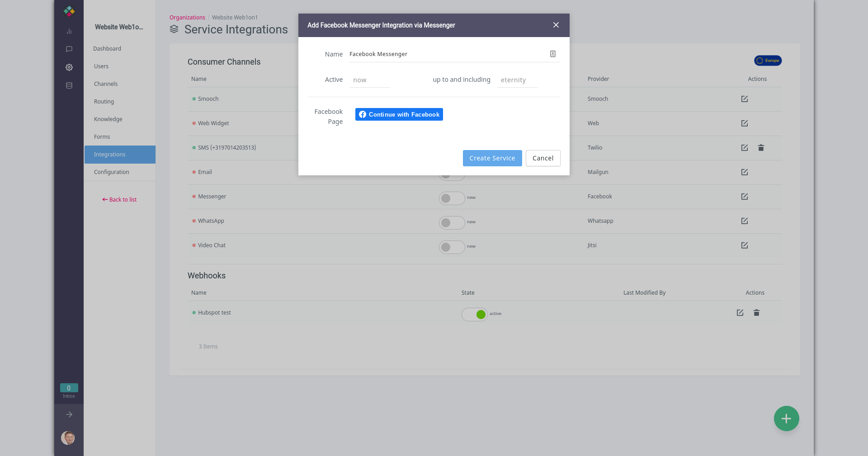Open the database icon in sidebar
Viewport: 868px width, 456px height.
click(69, 85)
